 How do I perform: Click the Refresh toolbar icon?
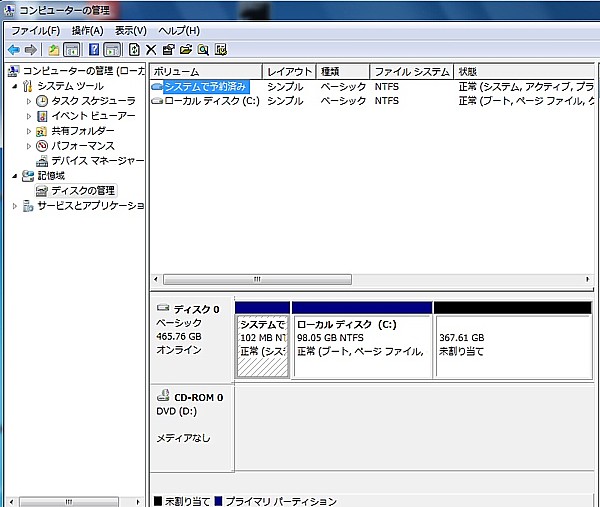[x=134, y=50]
